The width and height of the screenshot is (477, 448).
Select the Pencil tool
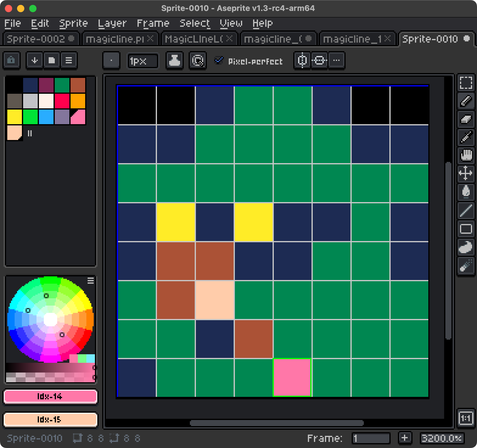click(466, 101)
